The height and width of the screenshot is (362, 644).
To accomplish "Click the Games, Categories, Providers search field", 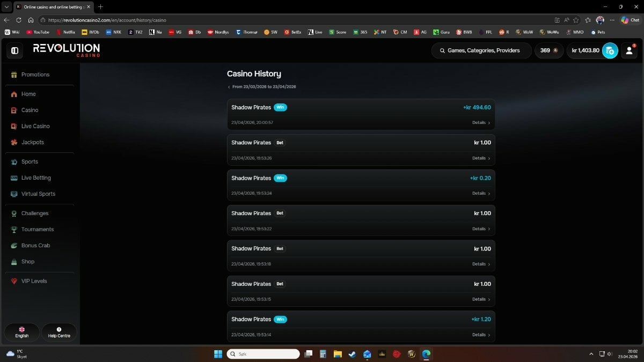I will click(481, 50).
